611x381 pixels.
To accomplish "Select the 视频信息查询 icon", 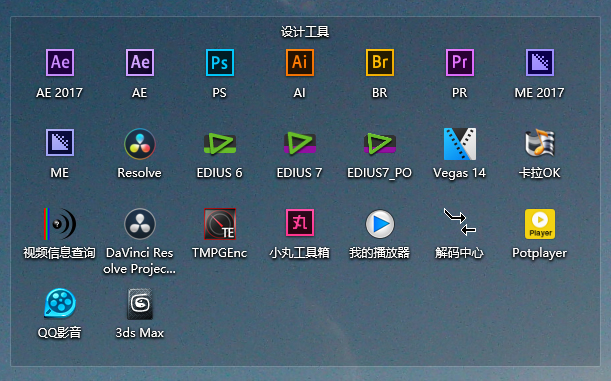I will click(x=60, y=224).
